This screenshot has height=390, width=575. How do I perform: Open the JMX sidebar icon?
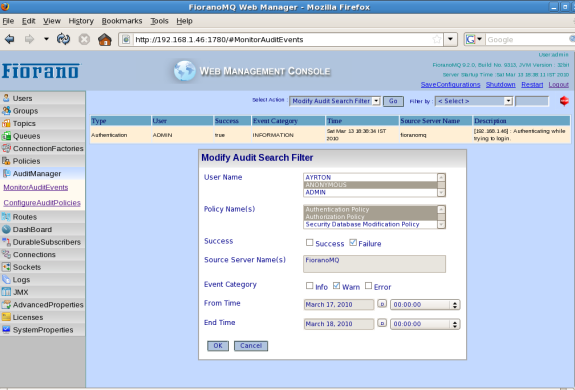coord(6,292)
